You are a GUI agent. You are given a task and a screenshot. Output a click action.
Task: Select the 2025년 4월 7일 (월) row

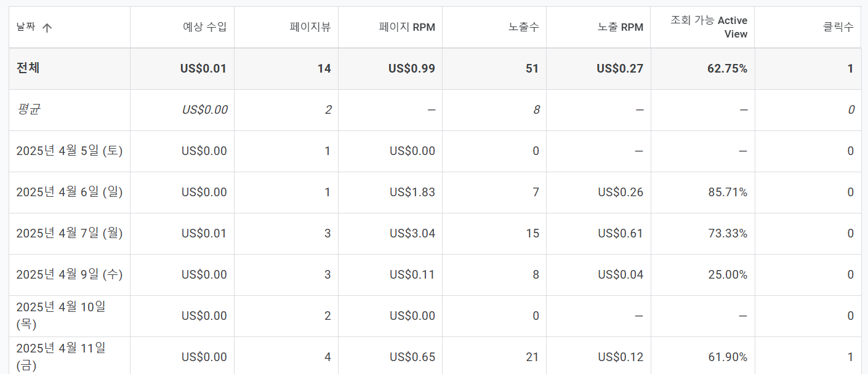point(70,233)
